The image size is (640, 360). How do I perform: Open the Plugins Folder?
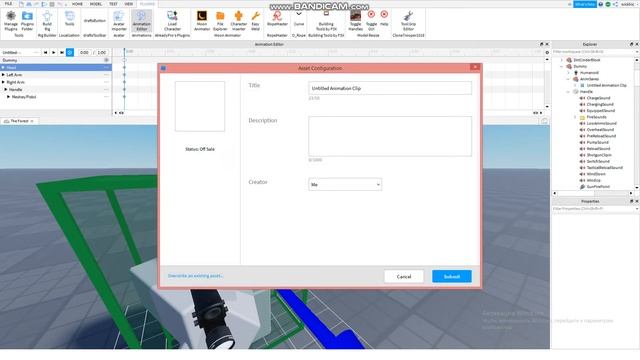27,21
